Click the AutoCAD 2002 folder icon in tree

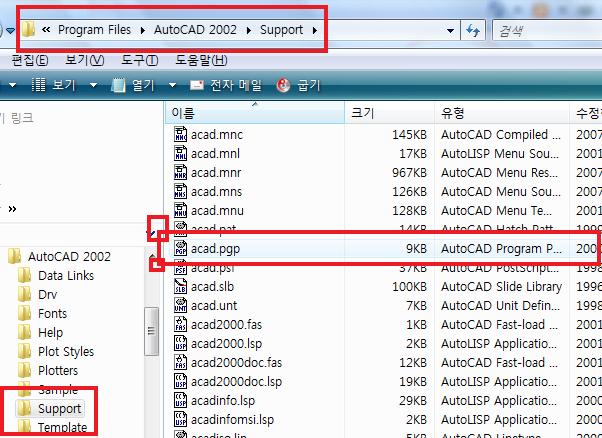tap(15, 256)
